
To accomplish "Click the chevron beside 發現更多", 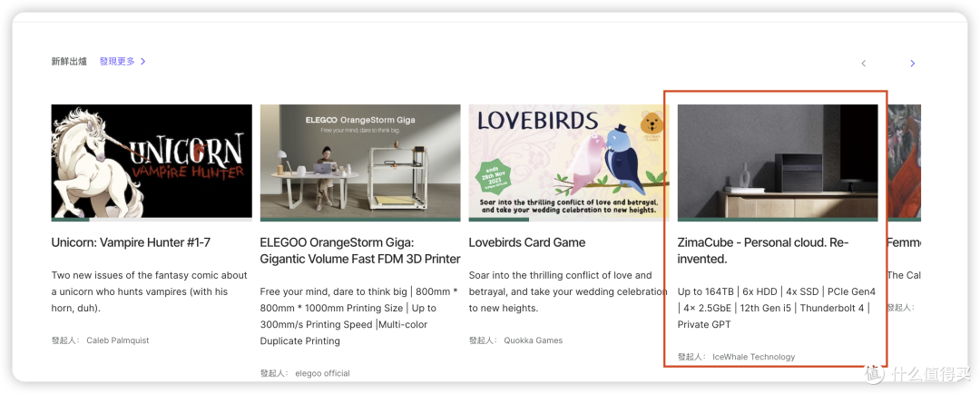I will pyautogui.click(x=143, y=62).
